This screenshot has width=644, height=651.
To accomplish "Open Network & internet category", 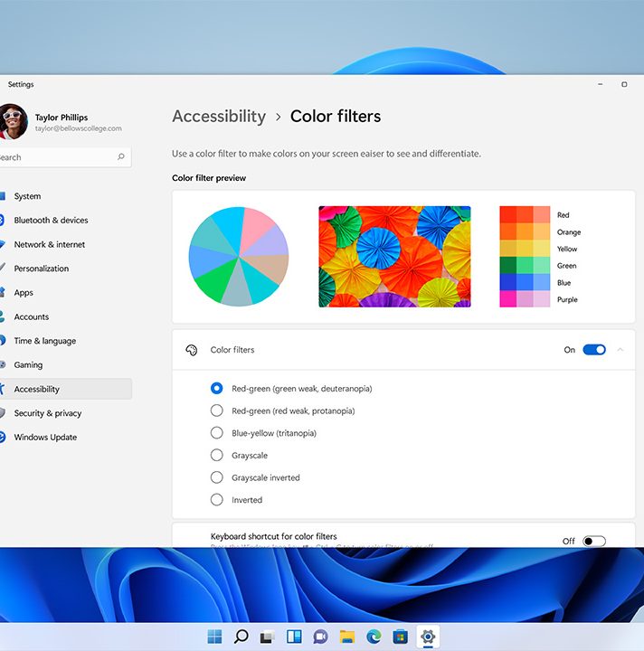I will click(x=50, y=244).
